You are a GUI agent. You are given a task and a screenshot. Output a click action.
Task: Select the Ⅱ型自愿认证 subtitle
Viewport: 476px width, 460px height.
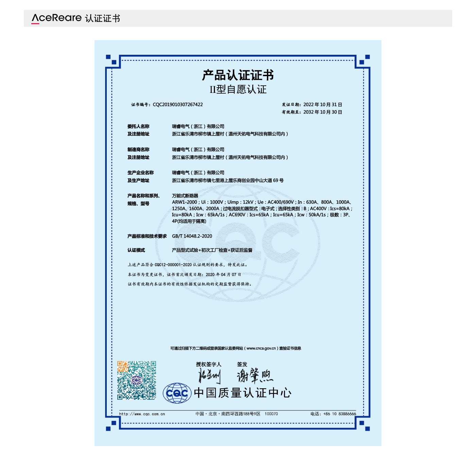238,89
